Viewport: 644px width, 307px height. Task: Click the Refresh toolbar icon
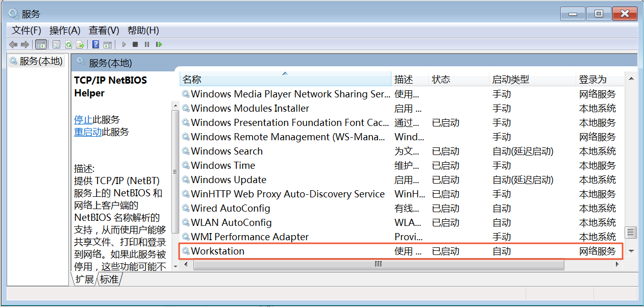pyautogui.click(x=68, y=44)
